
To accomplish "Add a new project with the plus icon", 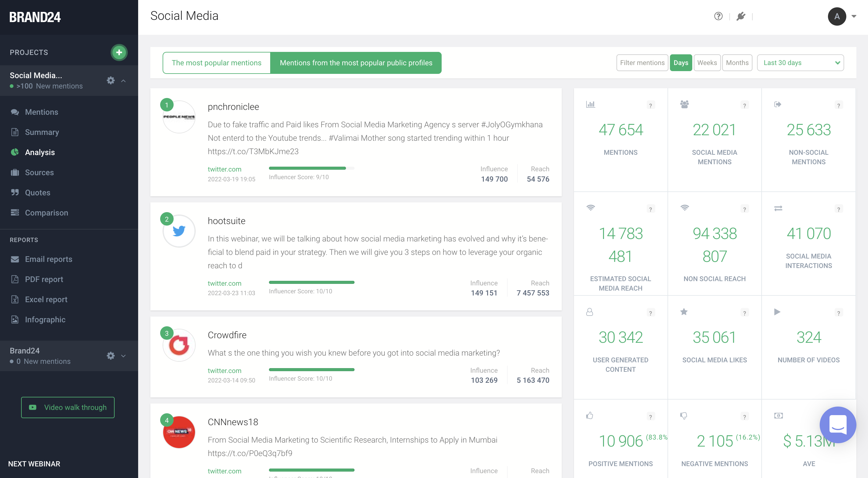I will pos(119,52).
